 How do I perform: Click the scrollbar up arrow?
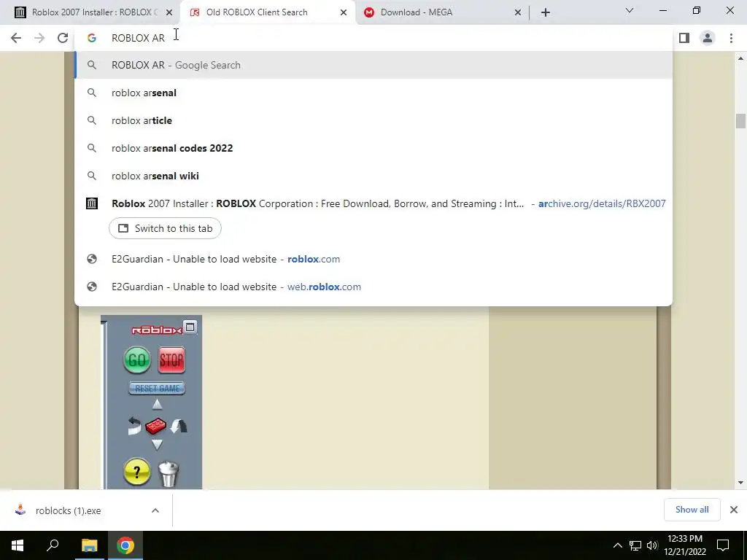click(x=740, y=58)
